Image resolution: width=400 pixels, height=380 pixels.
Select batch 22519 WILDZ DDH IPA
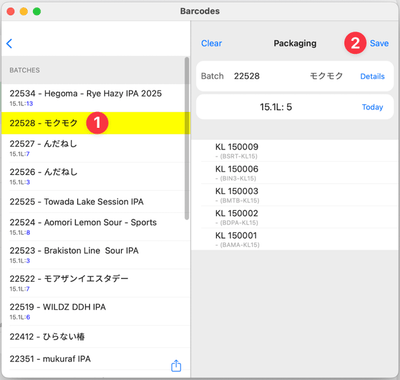tap(96, 311)
